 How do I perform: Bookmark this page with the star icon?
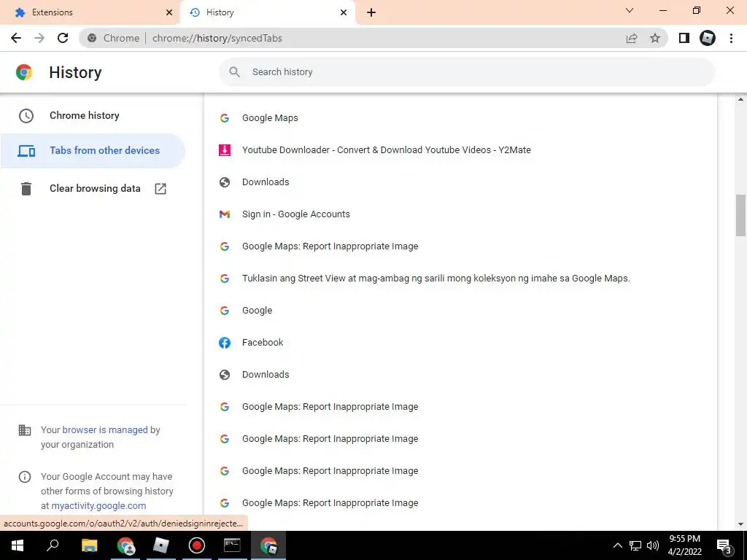click(655, 38)
